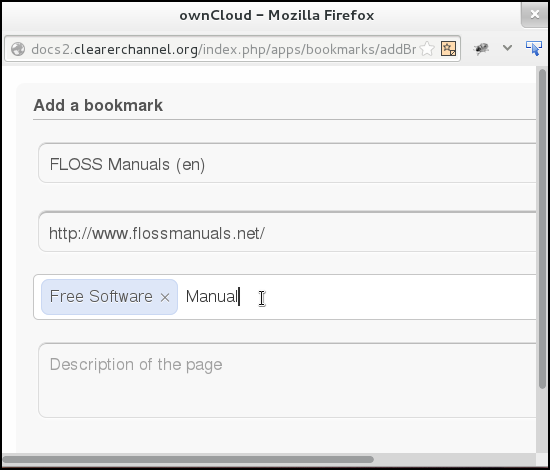Click the bug extension icon in toolbar
550x470 pixels.
(x=481, y=49)
